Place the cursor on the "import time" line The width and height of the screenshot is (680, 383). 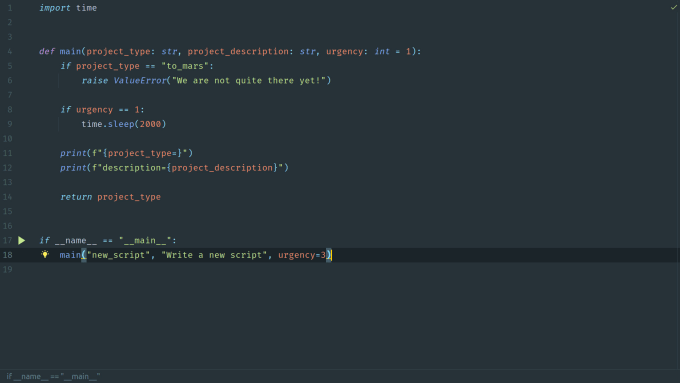[68, 8]
